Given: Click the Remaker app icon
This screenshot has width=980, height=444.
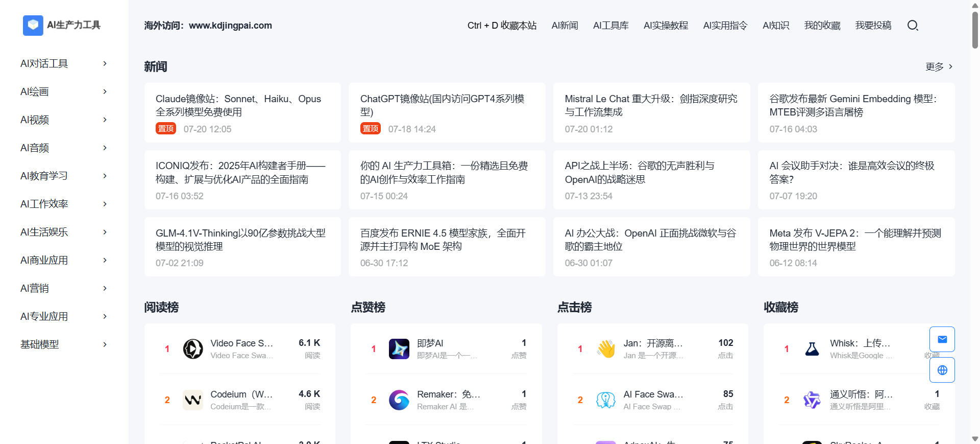Looking at the screenshot, I should [399, 400].
